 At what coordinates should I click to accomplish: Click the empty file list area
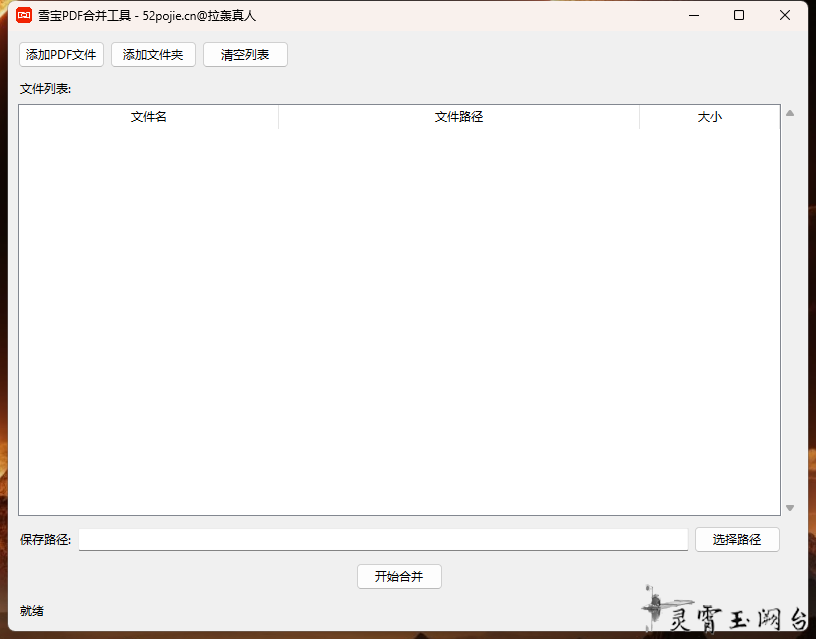399,320
